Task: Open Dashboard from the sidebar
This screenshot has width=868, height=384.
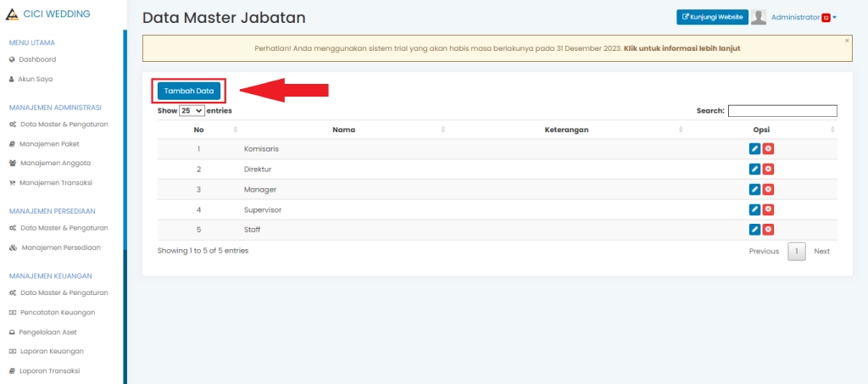Action: click(36, 59)
